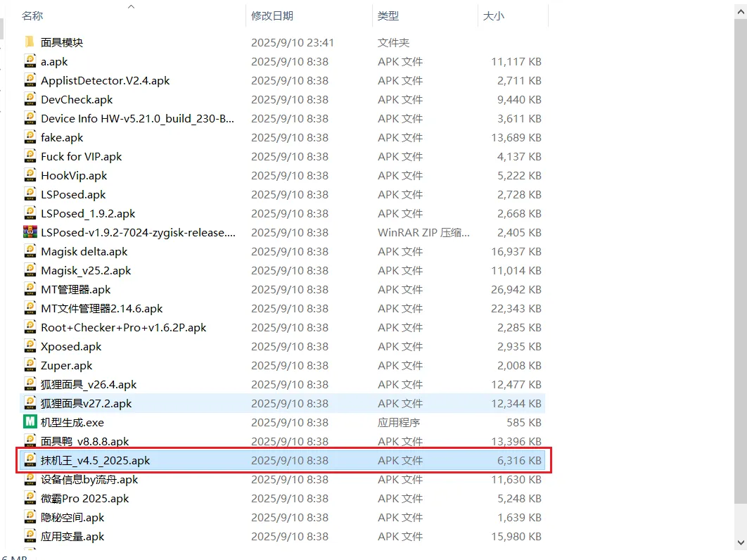Viewport: 747px width, 560px height.
Task: Sort by the 大小 column header
Action: point(494,15)
